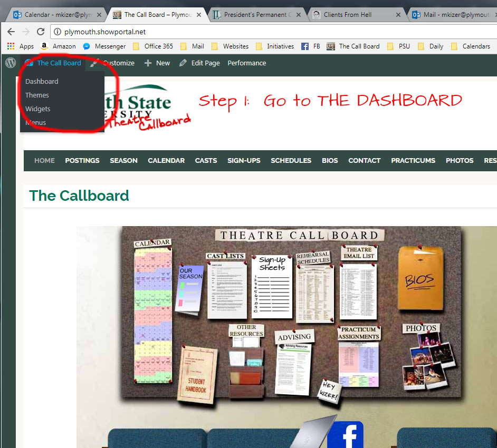Click the WordPress logo in admin bar

click(x=11, y=63)
